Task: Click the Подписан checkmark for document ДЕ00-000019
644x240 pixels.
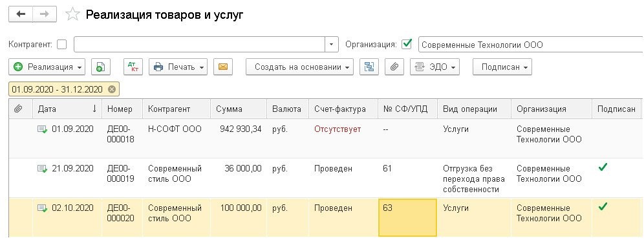Action: click(x=603, y=168)
